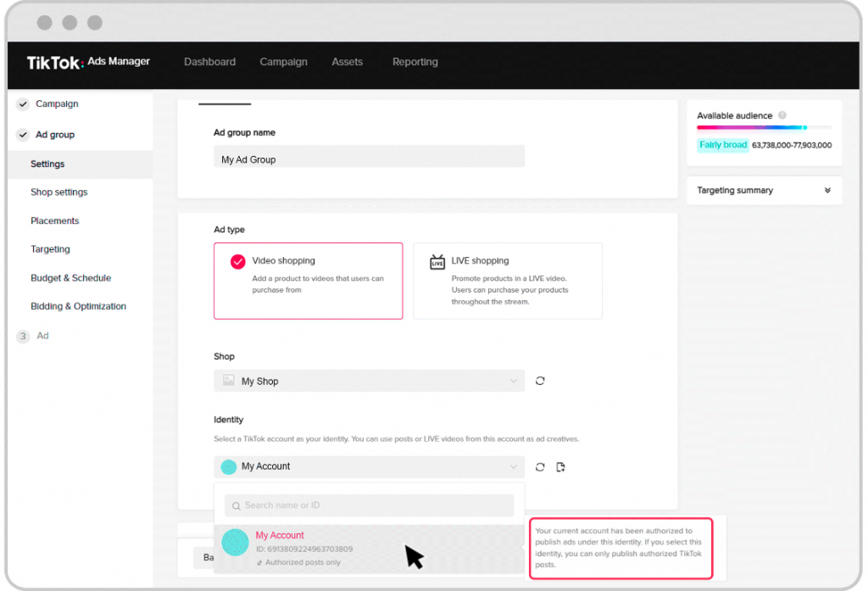Click the Fairly broad label

pos(723,145)
